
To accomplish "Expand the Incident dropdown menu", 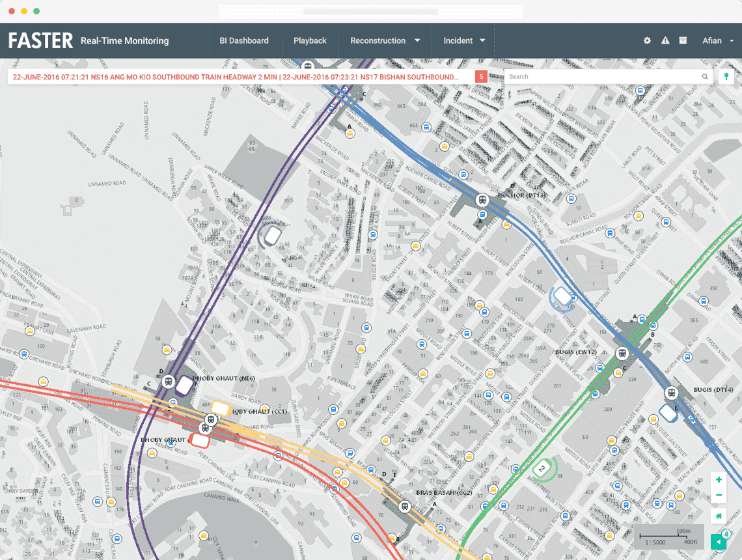I will (464, 40).
